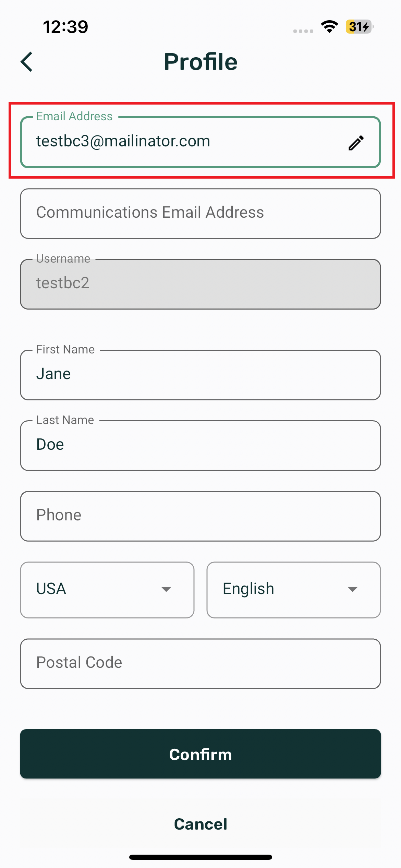Tap the cellular signal dots
The height and width of the screenshot is (868, 401).
pyautogui.click(x=303, y=31)
